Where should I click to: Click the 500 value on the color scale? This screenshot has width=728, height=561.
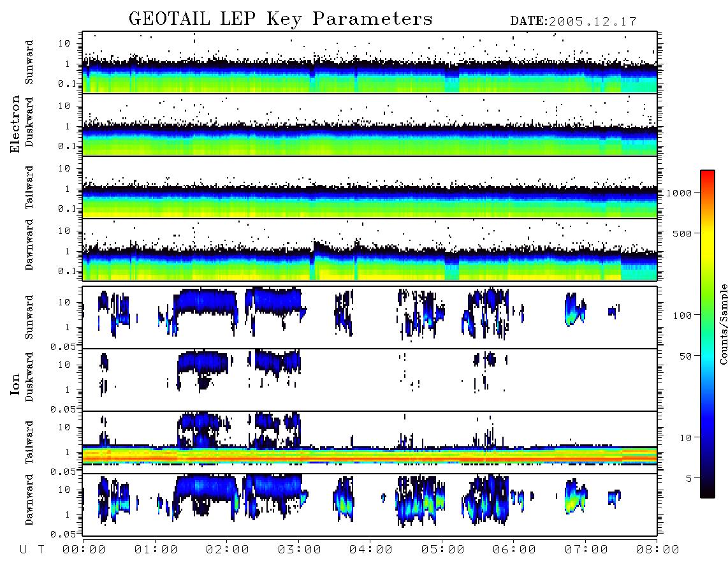pos(682,233)
